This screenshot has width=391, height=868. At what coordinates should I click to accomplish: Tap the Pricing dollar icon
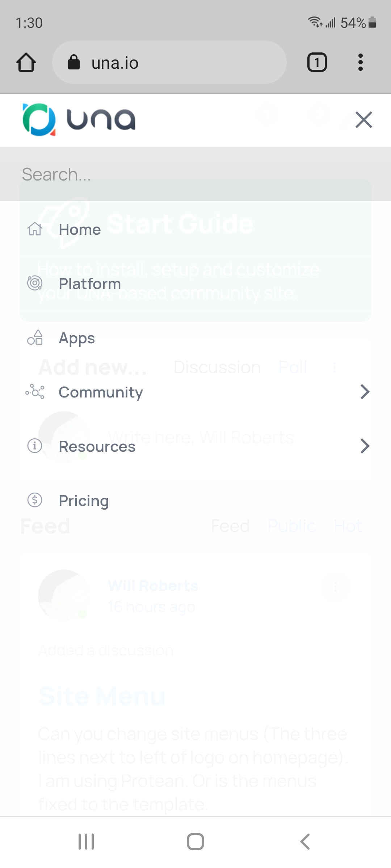[35, 500]
